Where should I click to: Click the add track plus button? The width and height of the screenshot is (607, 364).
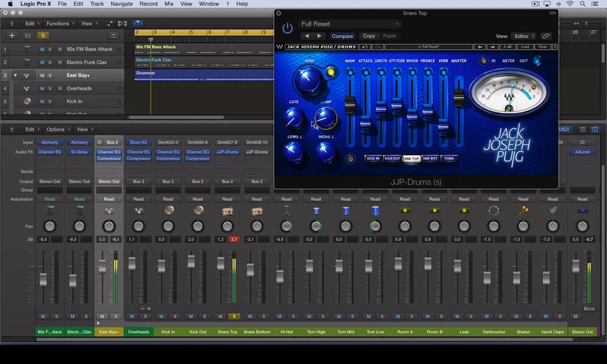tap(12, 36)
